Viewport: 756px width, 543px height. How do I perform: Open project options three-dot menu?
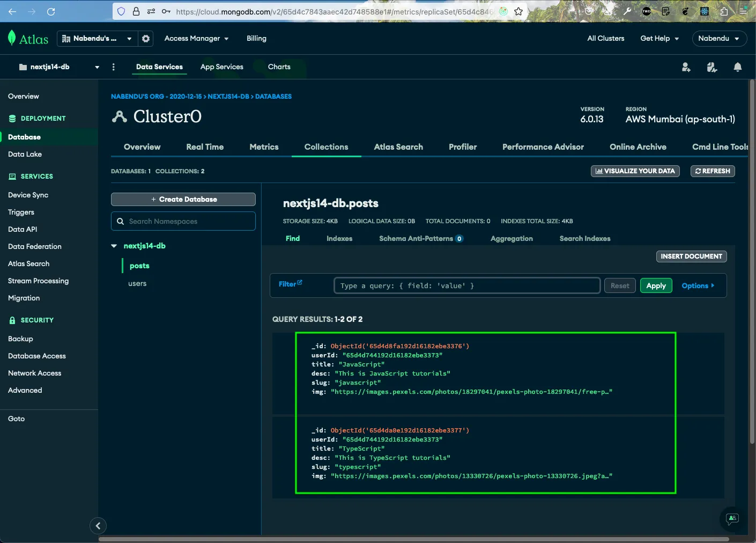point(113,67)
